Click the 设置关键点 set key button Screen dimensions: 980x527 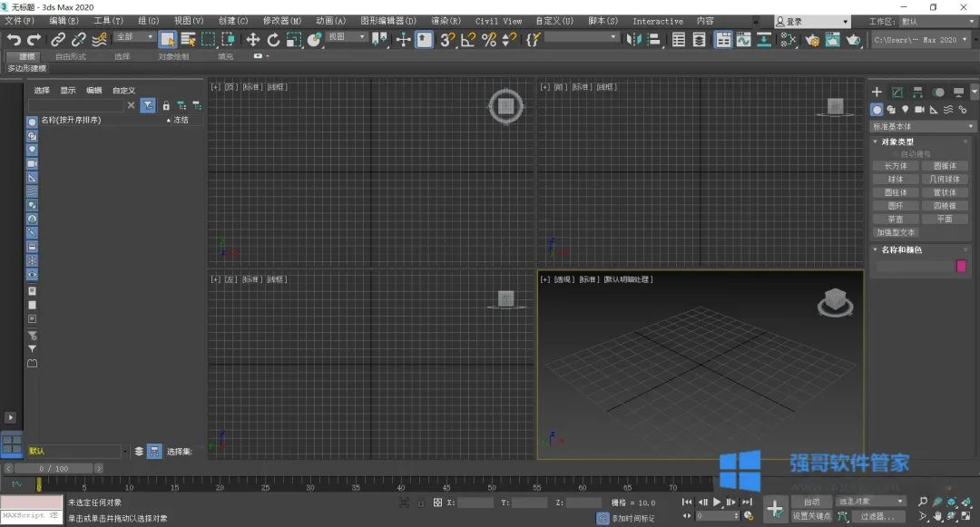(811, 516)
